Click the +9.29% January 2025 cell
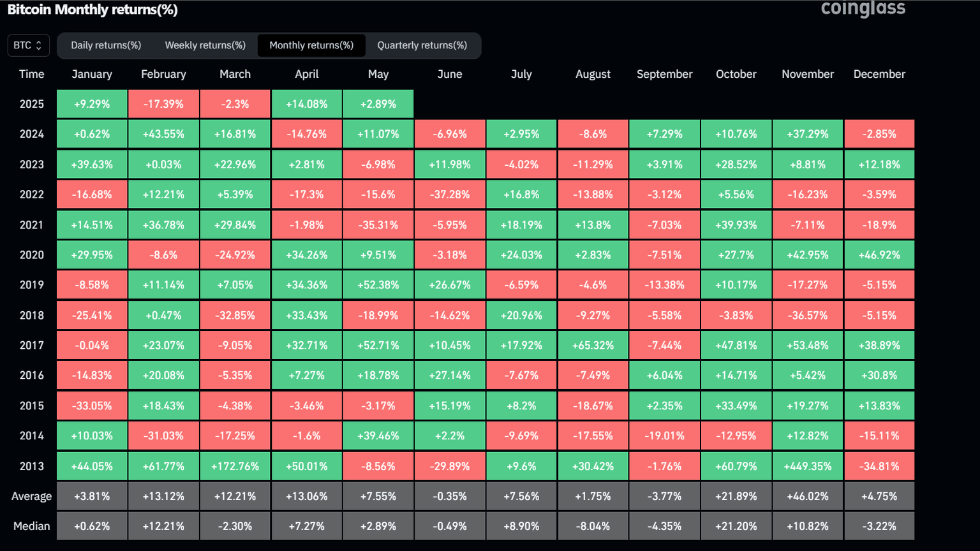Screen dimensions: 980x551 tap(91, 103)
